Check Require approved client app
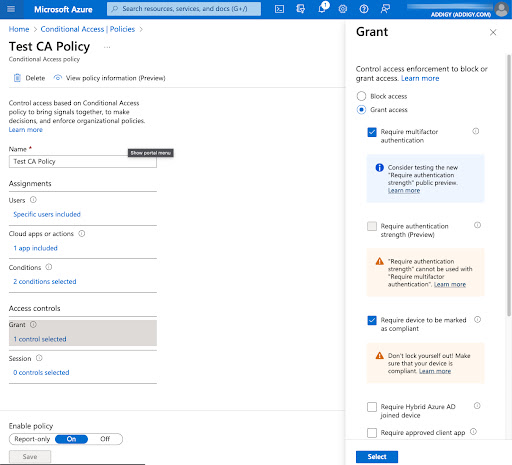 click(x=372, y=433)
